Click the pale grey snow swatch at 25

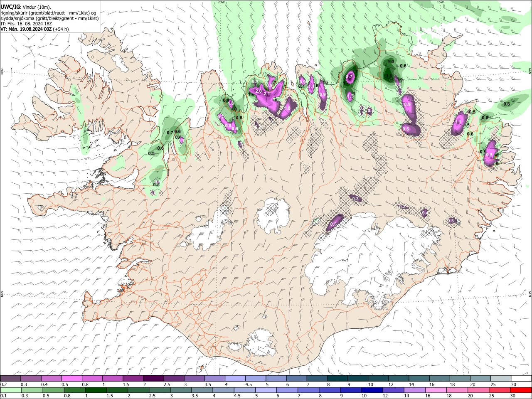click(x=500, y=378)
